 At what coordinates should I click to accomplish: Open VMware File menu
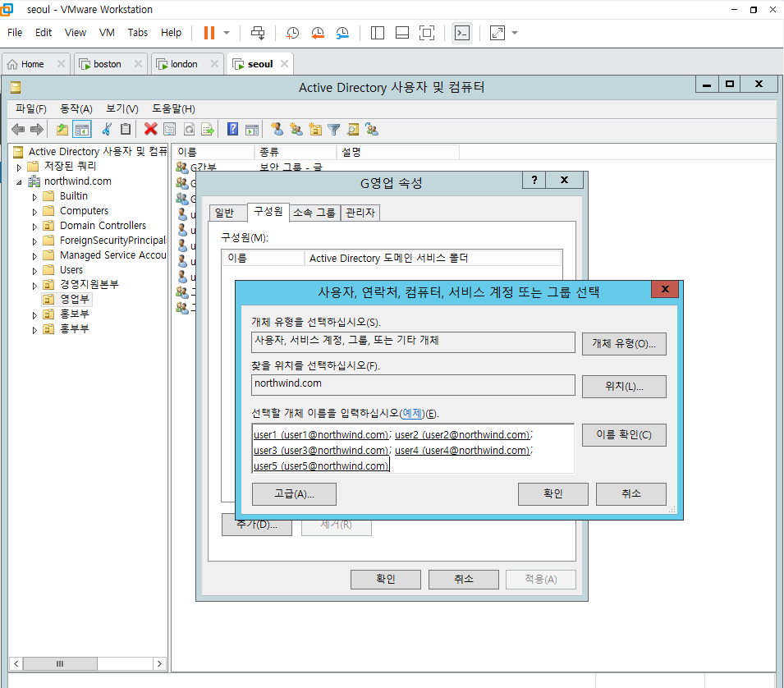point(15,33)
